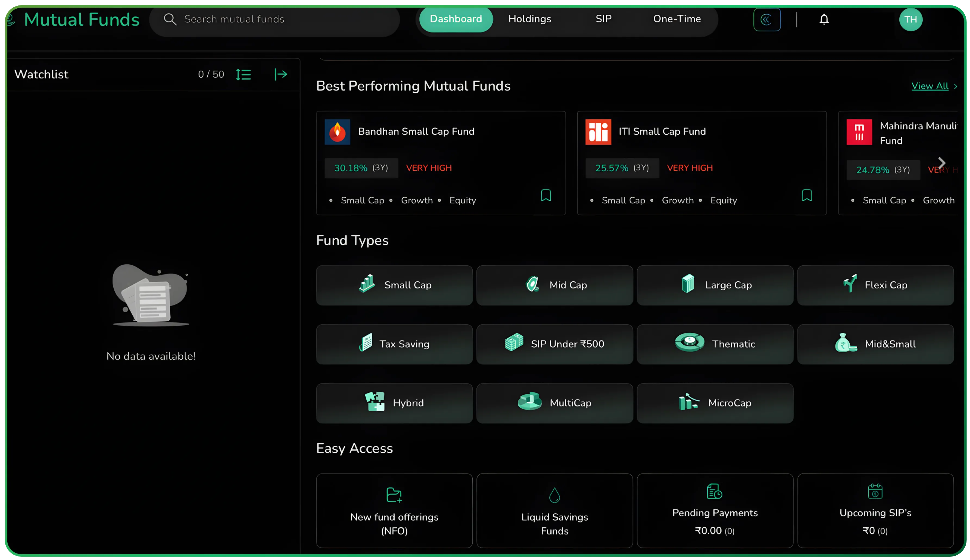This screenshot has height=560, width=970.
Task: Click the 30.18% (3Y) return value
Action: (361, 168)
